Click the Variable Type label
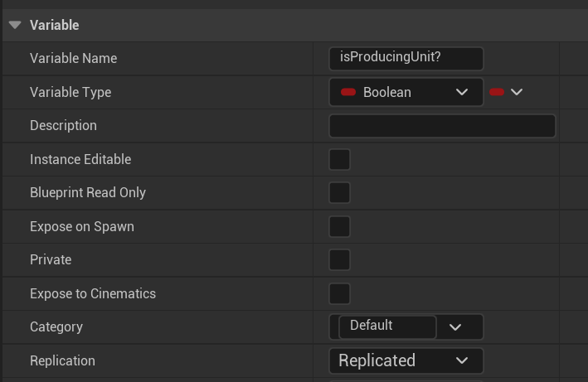 (x=70, y=92)
